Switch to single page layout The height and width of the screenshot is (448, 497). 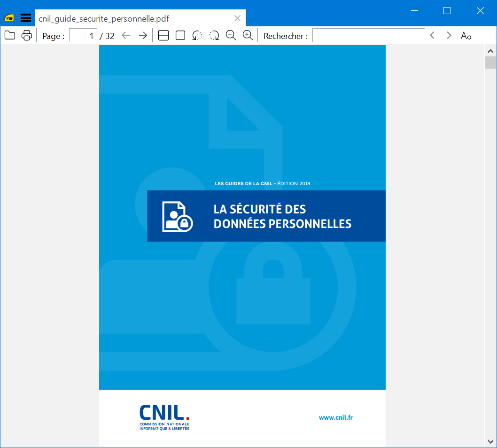(180, 35)
